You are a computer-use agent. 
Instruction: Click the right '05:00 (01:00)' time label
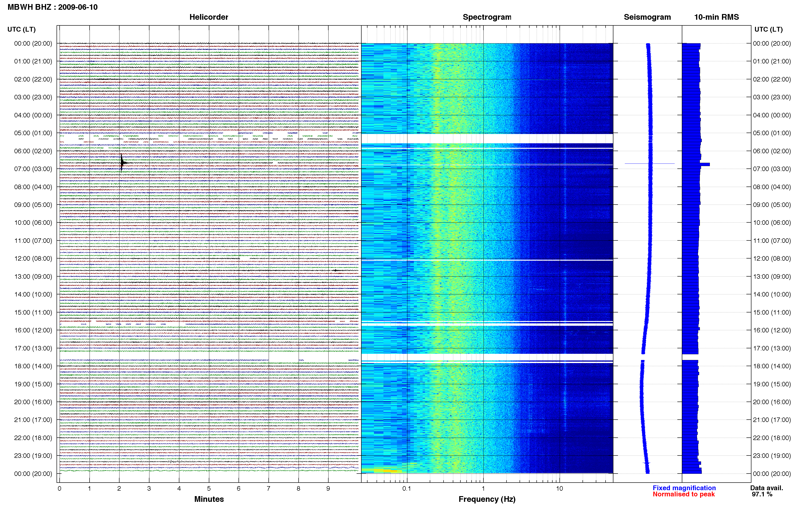[772, 133]
